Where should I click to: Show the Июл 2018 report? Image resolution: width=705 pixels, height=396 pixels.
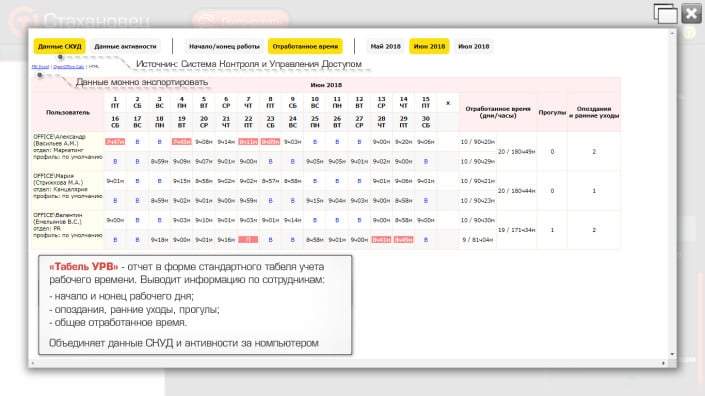coord(473,46)
